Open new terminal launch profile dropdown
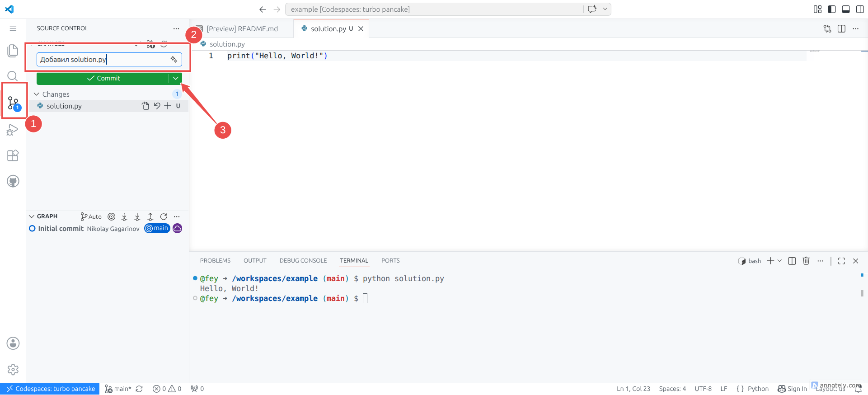Screen dimensions: 868x395 pyautogui.click(x=779, y=261)
